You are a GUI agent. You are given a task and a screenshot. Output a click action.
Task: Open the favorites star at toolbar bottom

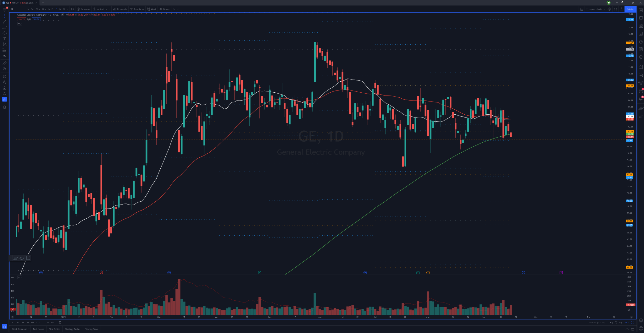pos(4,326)
